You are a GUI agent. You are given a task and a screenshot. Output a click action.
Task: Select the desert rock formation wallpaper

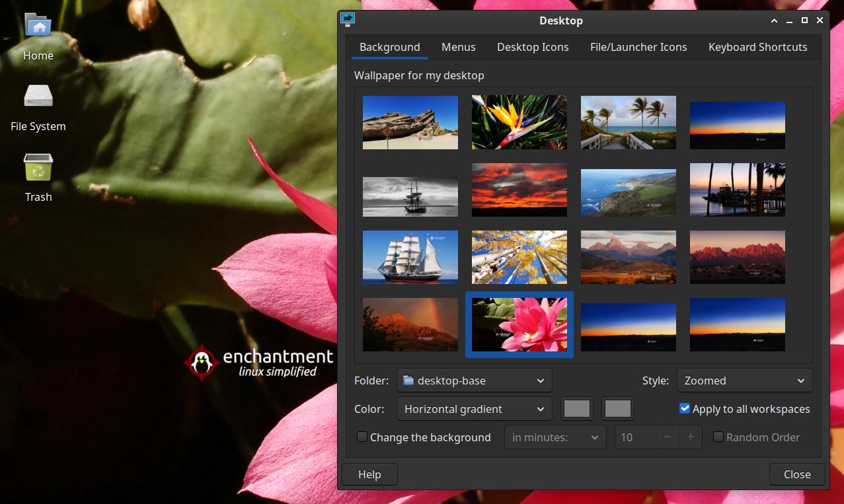(410, 122)
